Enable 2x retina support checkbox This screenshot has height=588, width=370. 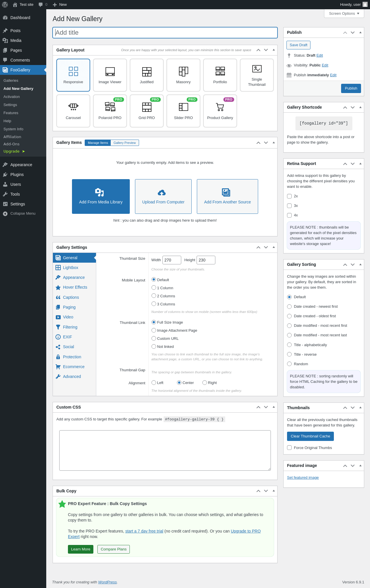tap(289, 196)
